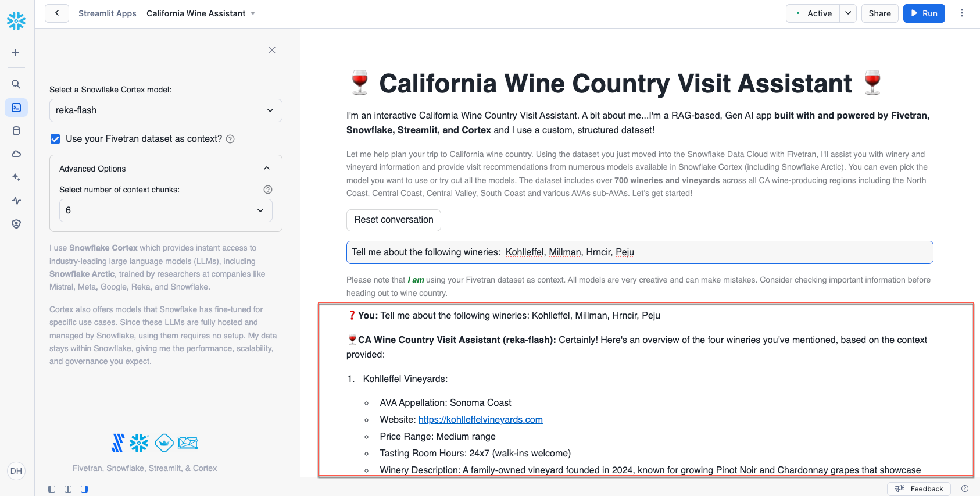Open the more options kebab menu

962,13
